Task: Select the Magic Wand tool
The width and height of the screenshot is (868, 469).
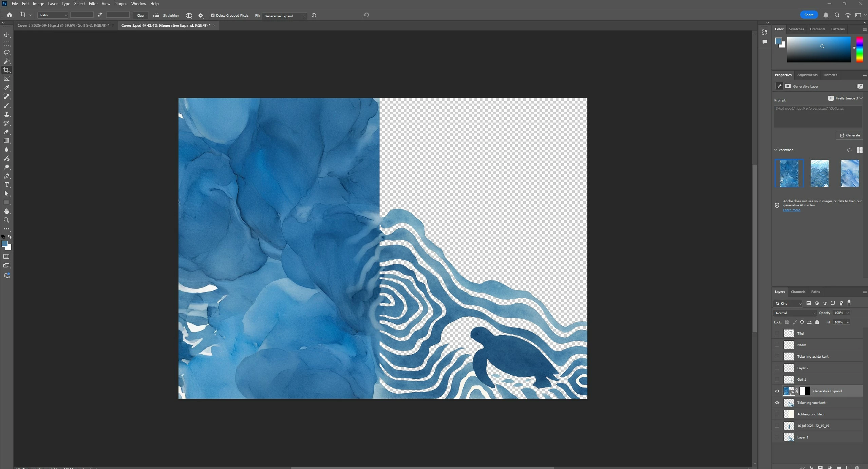Action: [6, 61]
